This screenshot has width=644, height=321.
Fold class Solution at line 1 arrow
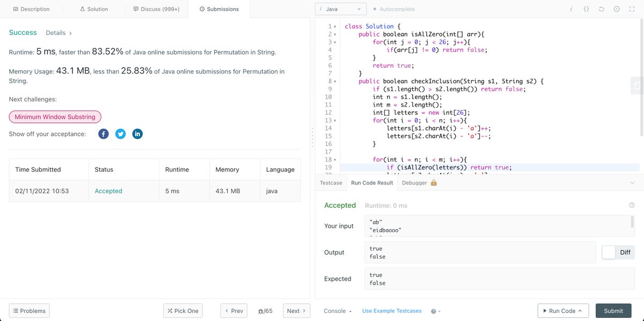tap(335, 26)
